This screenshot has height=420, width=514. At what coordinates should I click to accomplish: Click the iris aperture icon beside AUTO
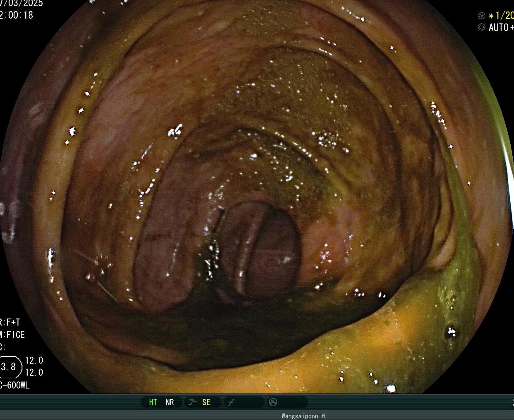coord(481,27)
